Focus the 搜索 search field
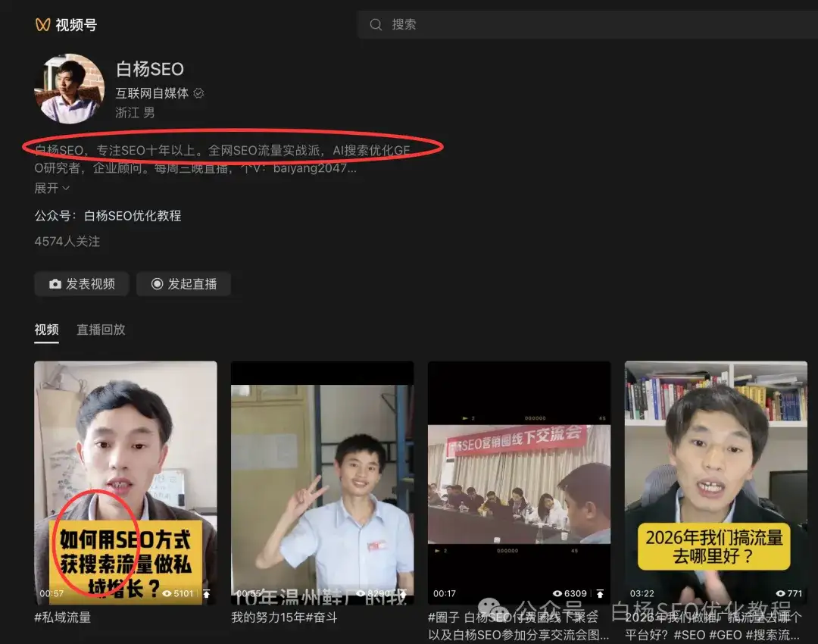 coord(588,24)
